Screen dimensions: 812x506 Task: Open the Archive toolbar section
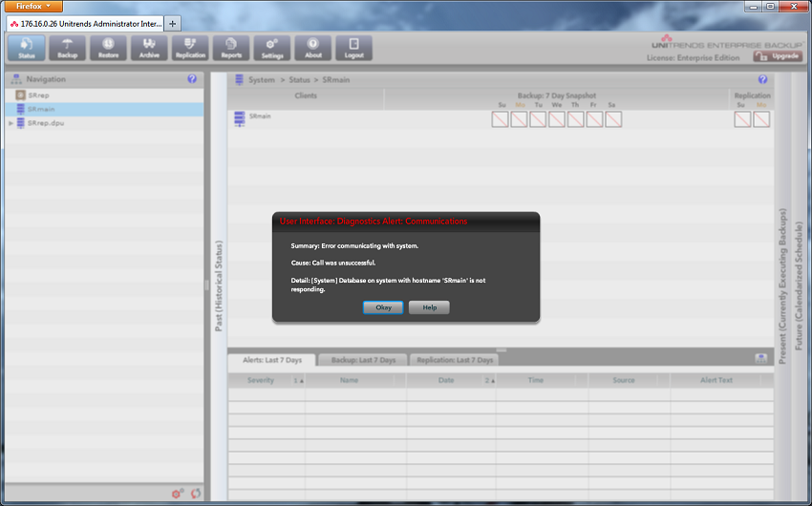click(x=149, y=48)
